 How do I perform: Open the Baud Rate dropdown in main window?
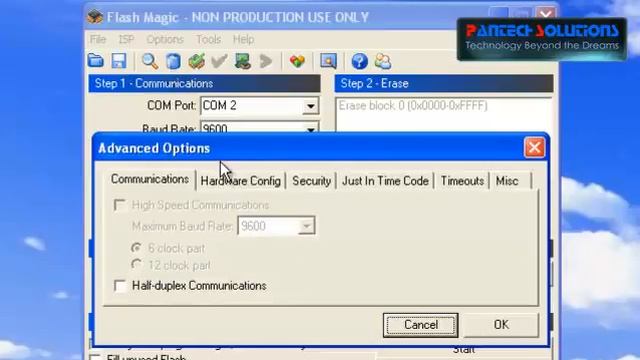coord(311,129)
